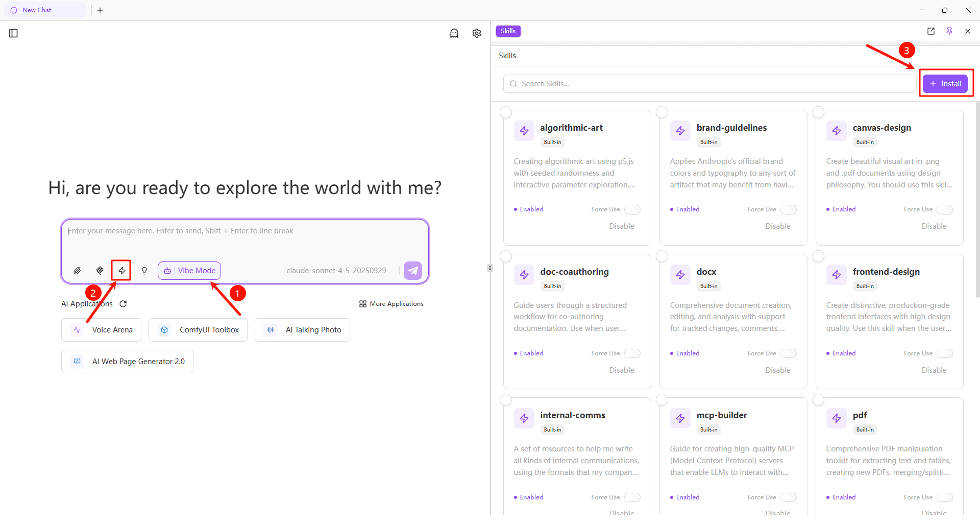
Task: Toggle the left sidebar panel icon
Action: pyautogui.click(x=14, y=33)
